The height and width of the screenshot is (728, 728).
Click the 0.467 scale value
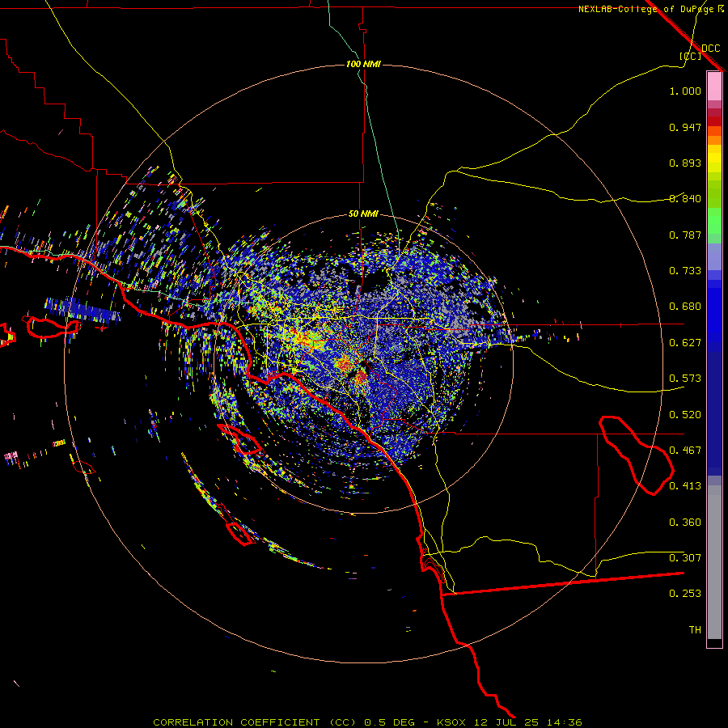tap(685, 451)
